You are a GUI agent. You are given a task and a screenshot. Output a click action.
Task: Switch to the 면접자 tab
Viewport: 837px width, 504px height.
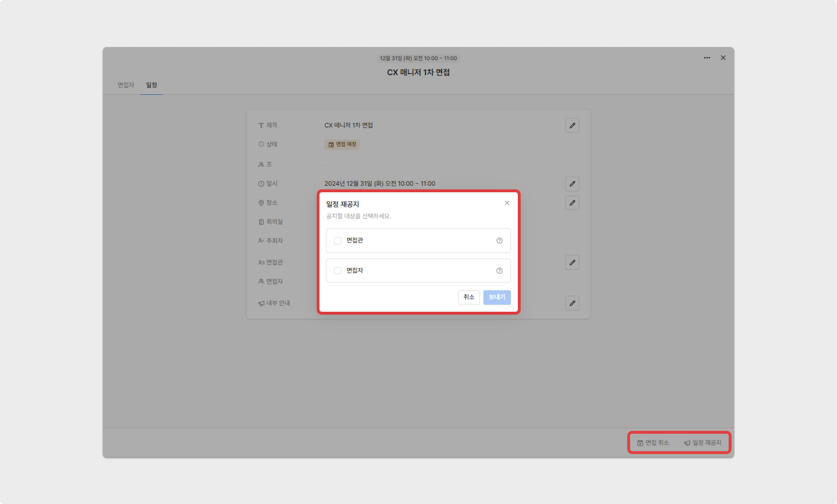point(126,85)
